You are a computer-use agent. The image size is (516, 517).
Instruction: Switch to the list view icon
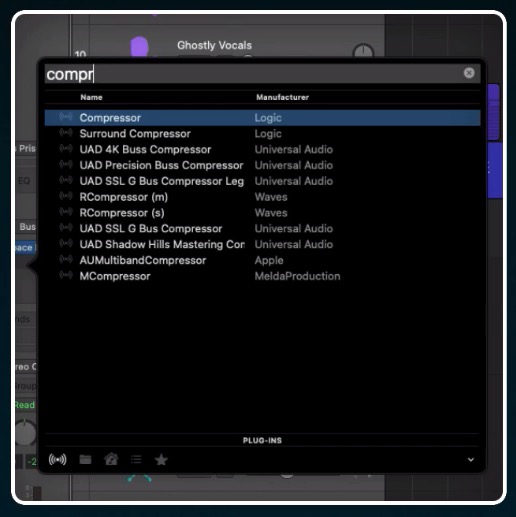click(x=136, y=459)
